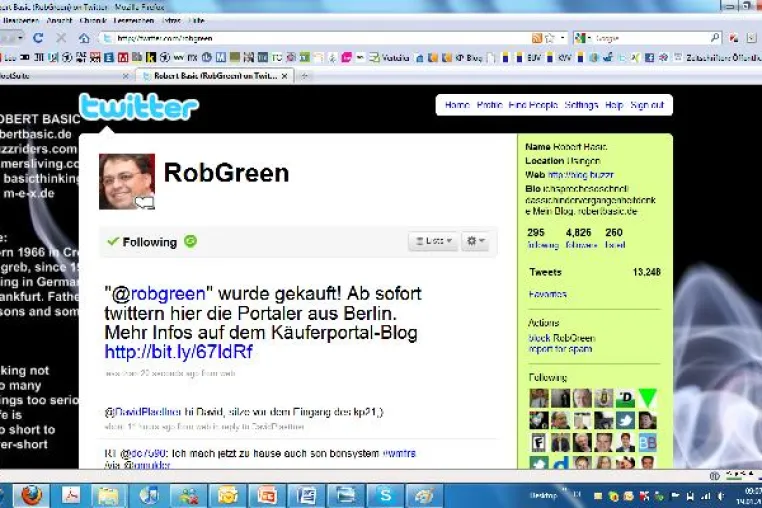762x508 pixels.
Task: Open the gear actions dropdown
Action: pyautogui.click(x=476, y=241)
